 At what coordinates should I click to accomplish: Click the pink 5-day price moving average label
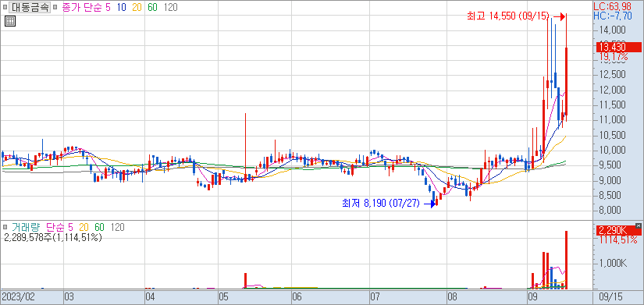tap(108, 7)
